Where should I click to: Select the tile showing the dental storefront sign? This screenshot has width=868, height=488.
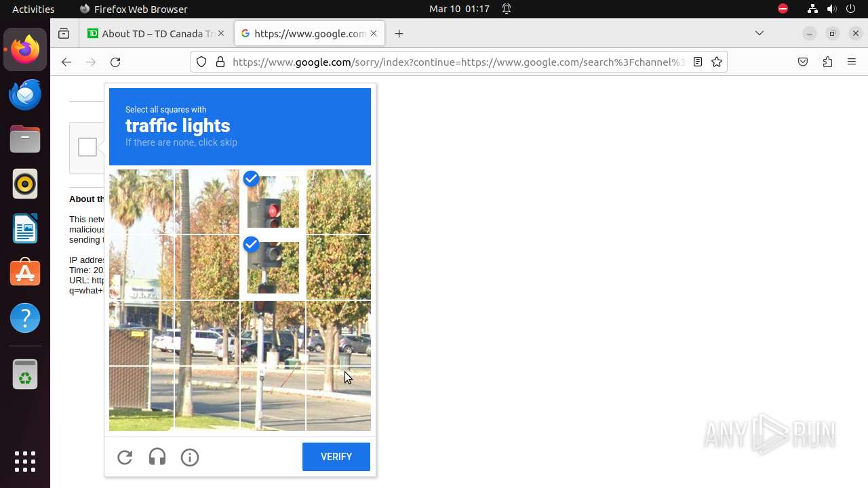click(x=141, y=268)
